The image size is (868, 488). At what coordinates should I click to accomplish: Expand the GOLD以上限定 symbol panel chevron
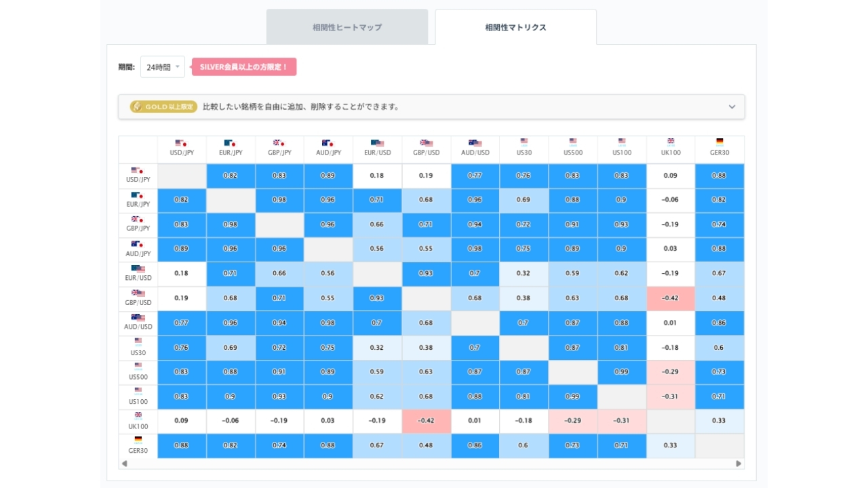(x=732, y=107)
